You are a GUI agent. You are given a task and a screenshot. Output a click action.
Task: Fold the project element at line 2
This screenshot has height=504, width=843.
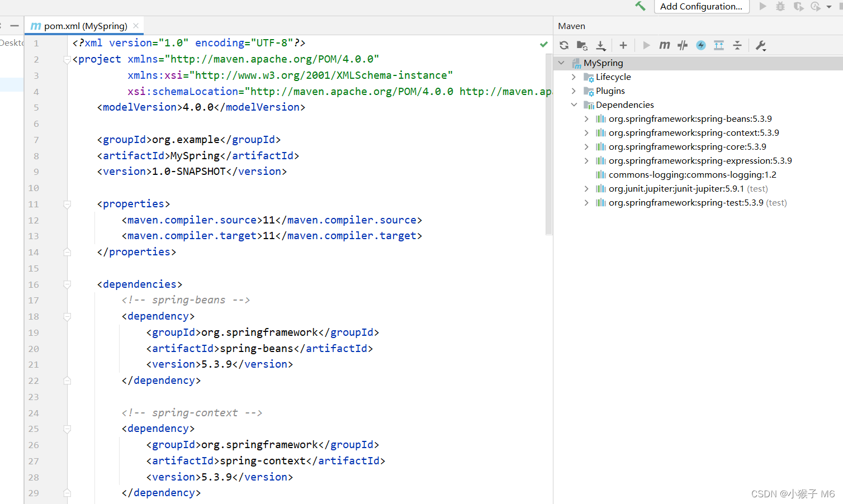[x=67, y=59]
